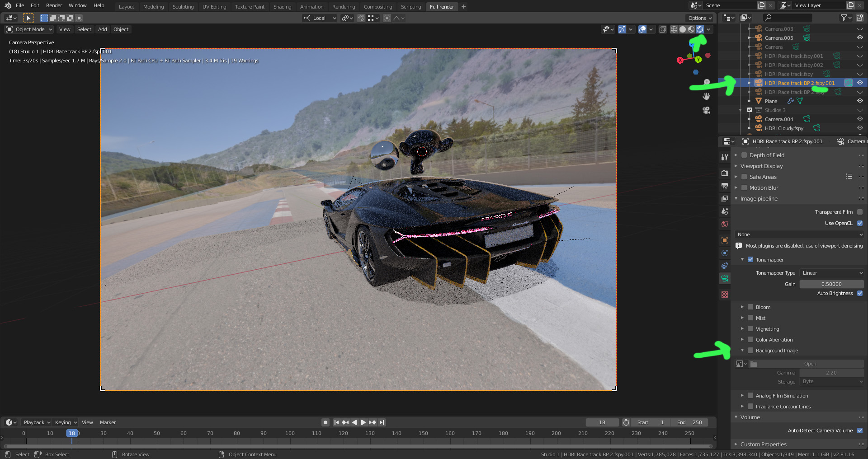Toggle viewport overlays icon
The image size is (868, 459).
pos(642,29)
